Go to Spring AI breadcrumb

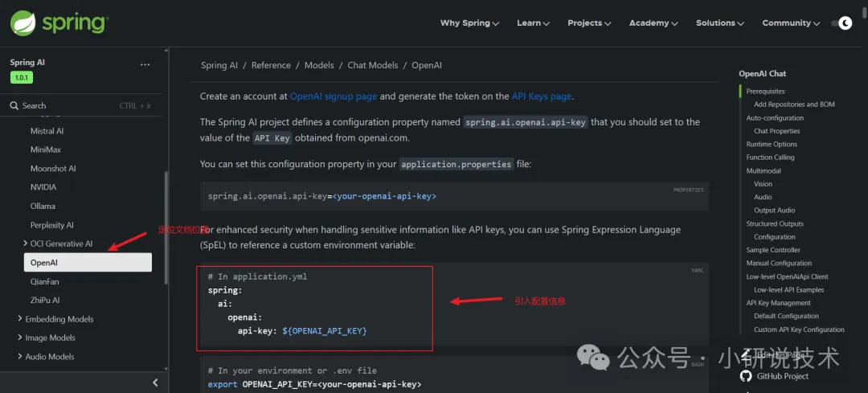tap(219, 65)
